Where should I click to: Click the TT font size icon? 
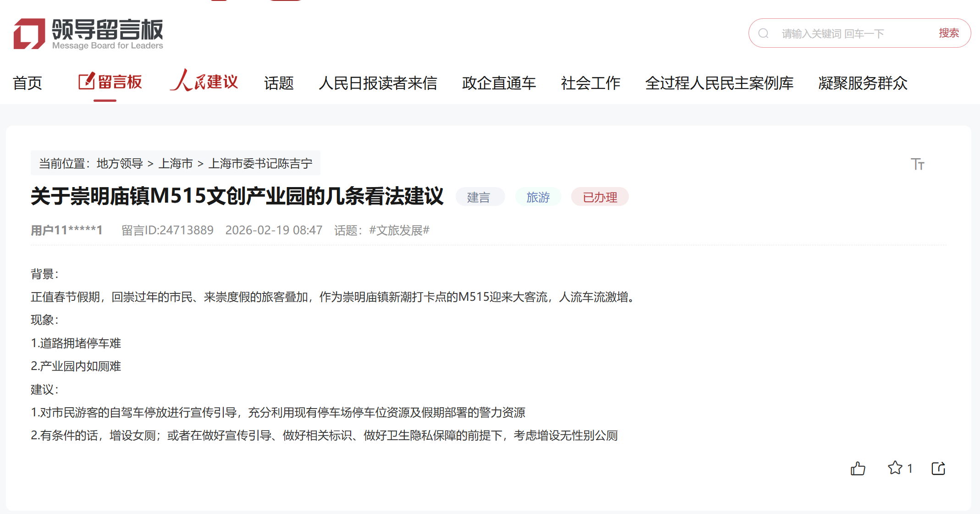(918, 164)
